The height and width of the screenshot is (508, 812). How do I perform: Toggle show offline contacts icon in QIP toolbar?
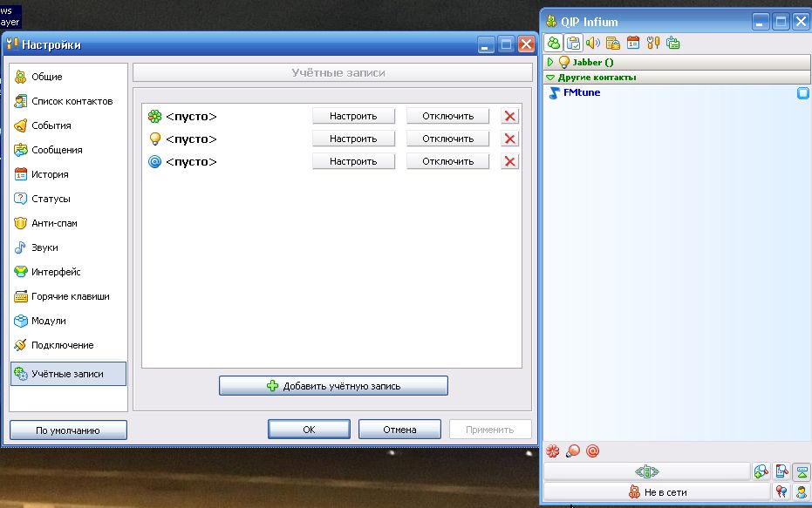[553, 44]
